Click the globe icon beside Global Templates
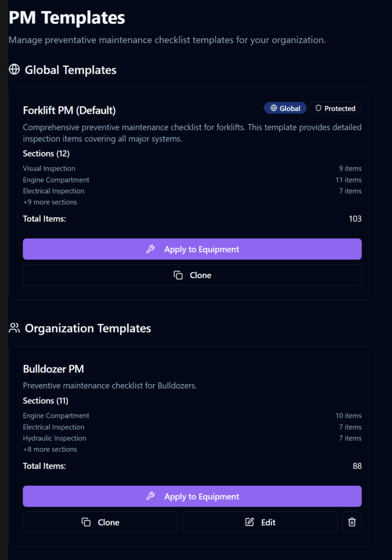The width and height of the screenshot is (392, 560). click(14, 70)
